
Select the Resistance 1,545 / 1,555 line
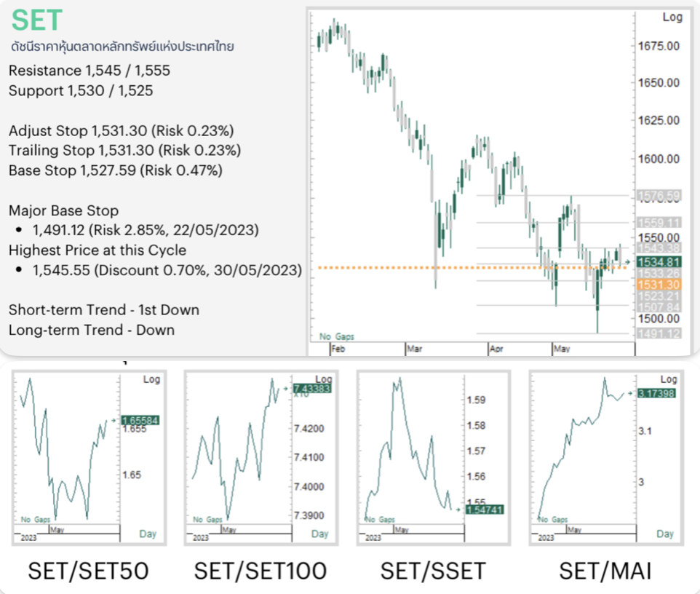[90, 71]
